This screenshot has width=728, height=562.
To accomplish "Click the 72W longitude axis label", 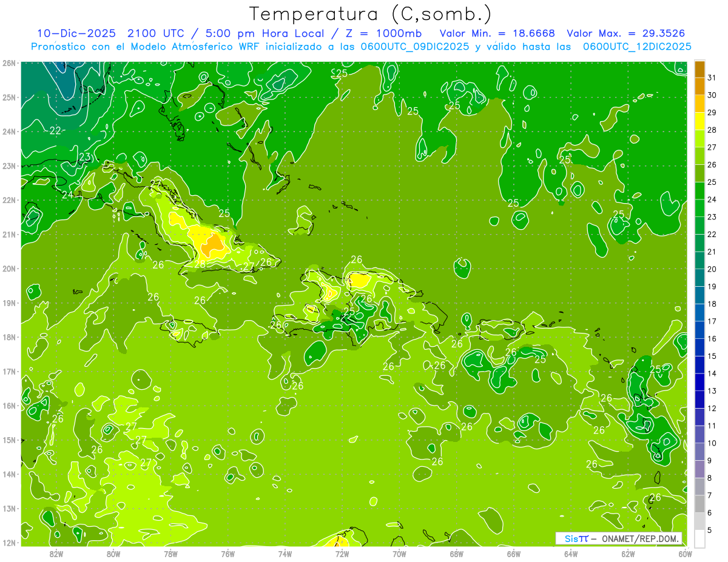I will [x=342, y=554].
